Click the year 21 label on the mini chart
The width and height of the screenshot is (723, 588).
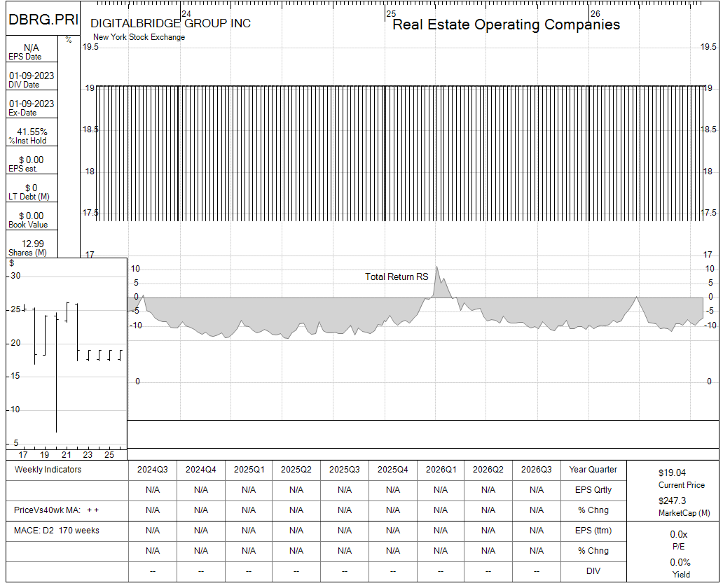pos(67,455)
